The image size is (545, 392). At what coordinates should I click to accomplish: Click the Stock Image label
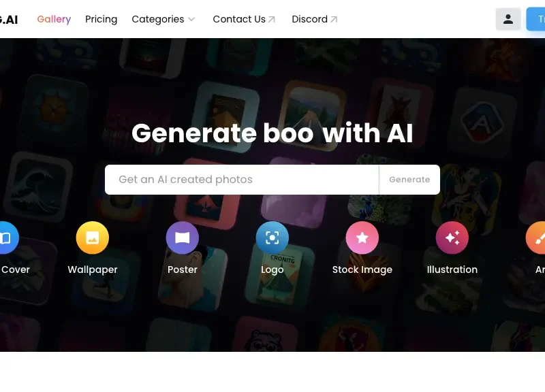[362, 269]
